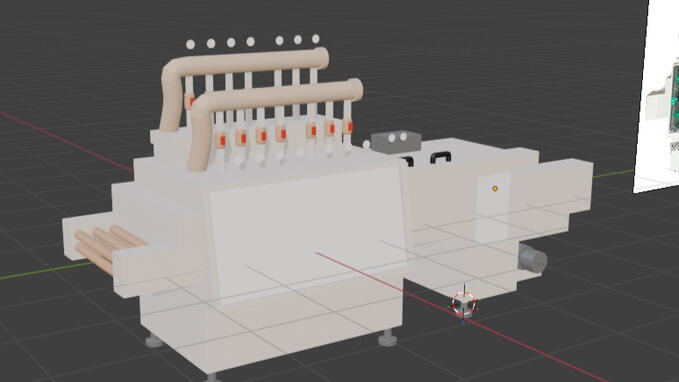Select the gray control box with two knobs
The width and height of the screenshot is (679, 382).
coord(396,142)
